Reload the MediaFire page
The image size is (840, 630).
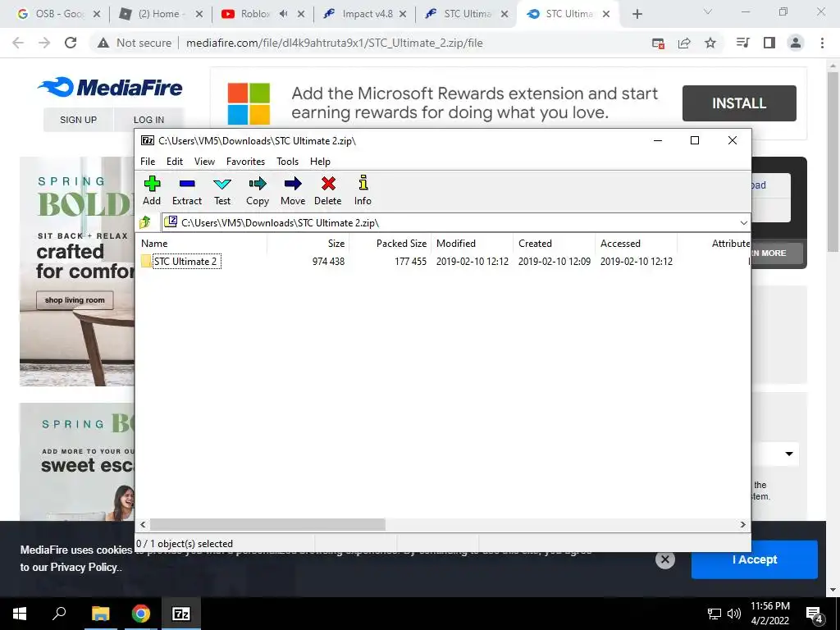coord(71,43)
